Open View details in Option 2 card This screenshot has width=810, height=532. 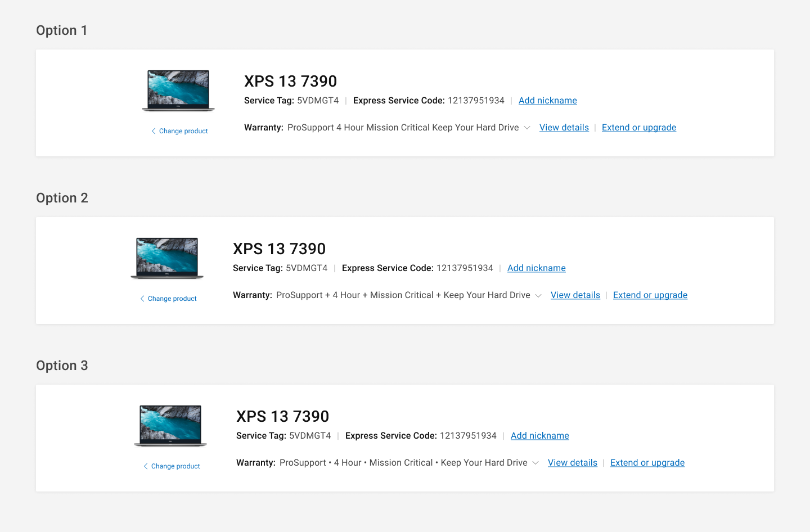coord(575,295)
